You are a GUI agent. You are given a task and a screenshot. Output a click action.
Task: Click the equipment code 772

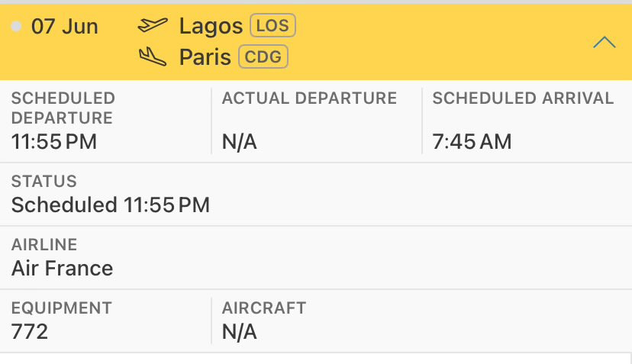(30, 331)
